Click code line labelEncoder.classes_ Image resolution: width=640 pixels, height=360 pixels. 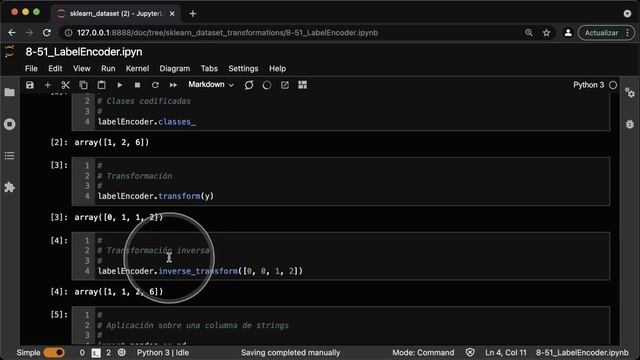click(147, 122)
